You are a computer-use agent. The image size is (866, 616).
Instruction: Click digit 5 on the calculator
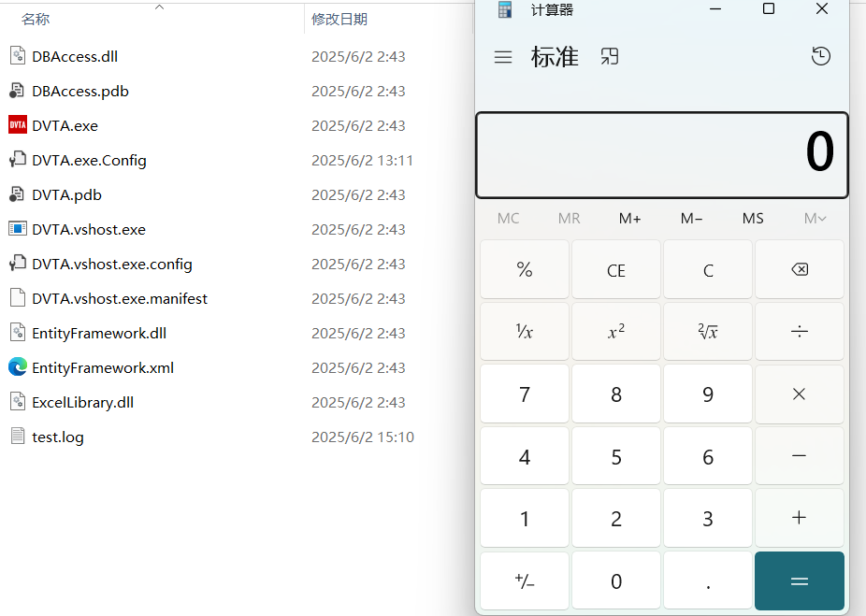coord(616,456)
